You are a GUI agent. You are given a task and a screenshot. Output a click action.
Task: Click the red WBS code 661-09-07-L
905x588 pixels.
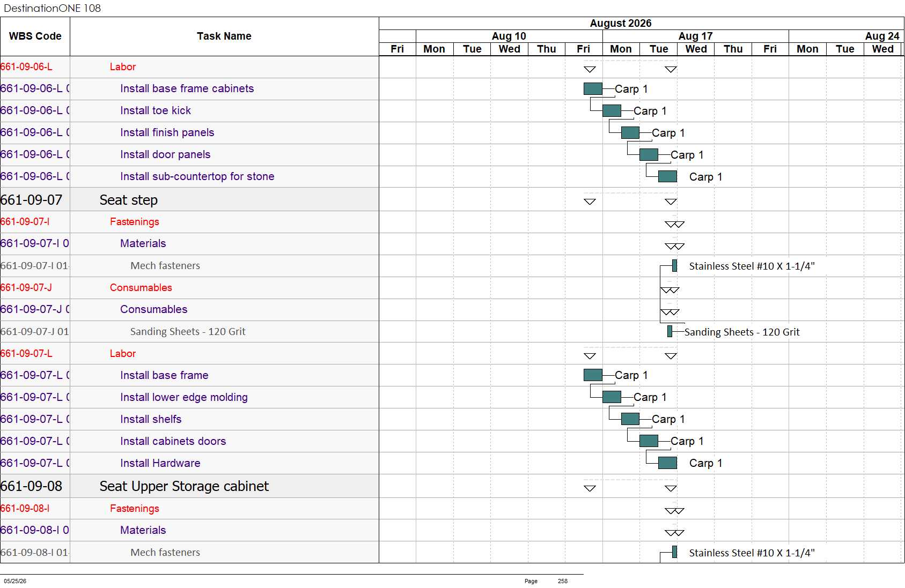tap(26, 354)
